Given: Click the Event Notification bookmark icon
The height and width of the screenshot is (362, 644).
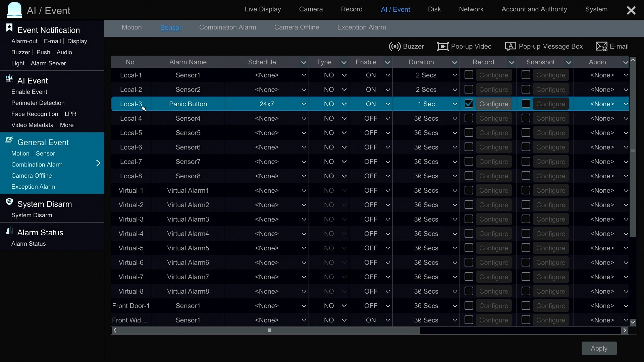Looking at the screenshot, I should click(9, 28).
